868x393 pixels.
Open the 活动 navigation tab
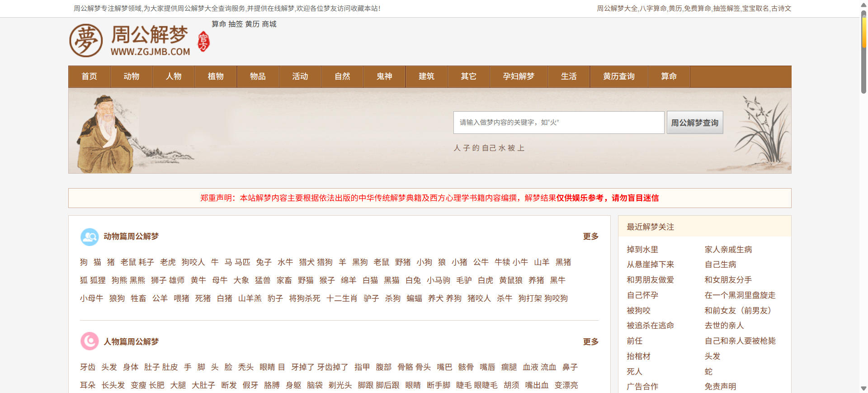[x=300, y=76]
